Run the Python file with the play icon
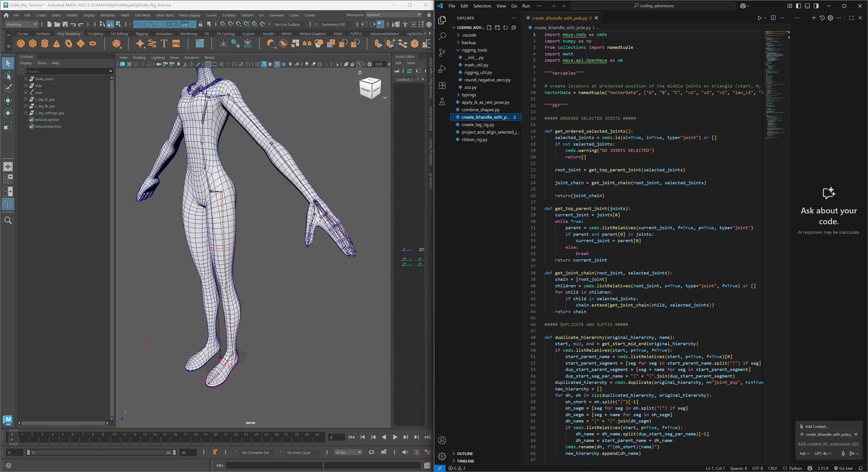 click(759, 18)
